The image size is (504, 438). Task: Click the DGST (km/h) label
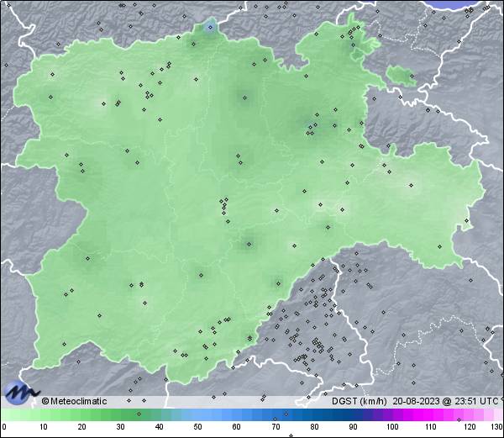[359, 401]
